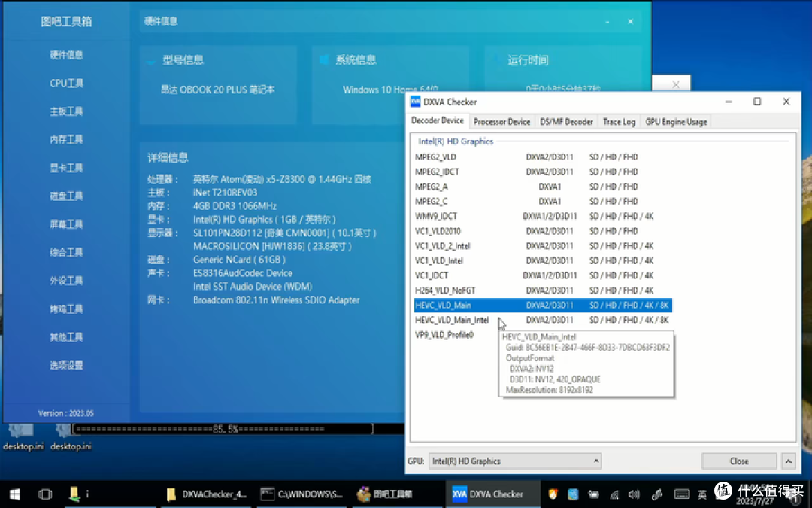Open Task View on the taskbar

tap(45, 494)
